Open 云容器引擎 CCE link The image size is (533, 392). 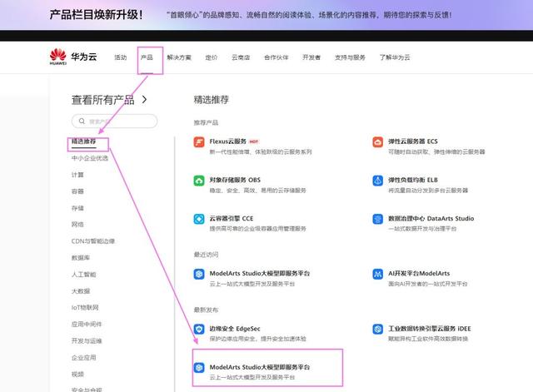coord(232,219)
